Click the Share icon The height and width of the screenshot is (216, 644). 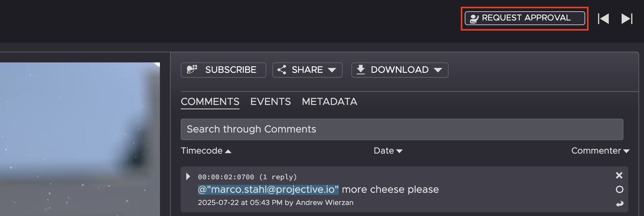coord(282,70)
